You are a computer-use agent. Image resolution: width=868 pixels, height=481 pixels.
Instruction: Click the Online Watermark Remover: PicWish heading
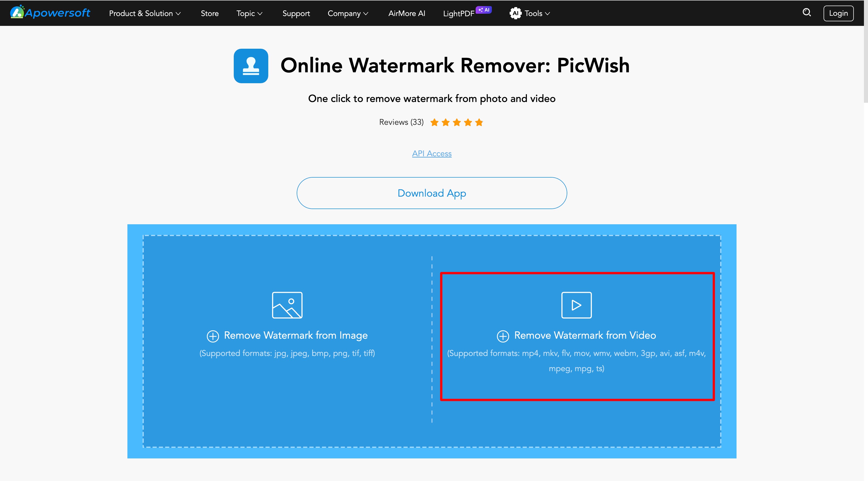coord(455,65)
